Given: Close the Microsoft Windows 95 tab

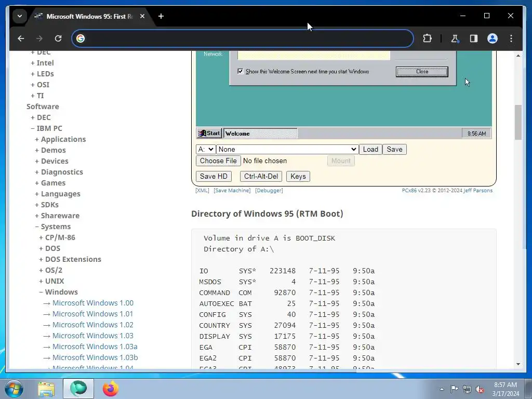Looking at the screenshot, I should pos(142,16).
